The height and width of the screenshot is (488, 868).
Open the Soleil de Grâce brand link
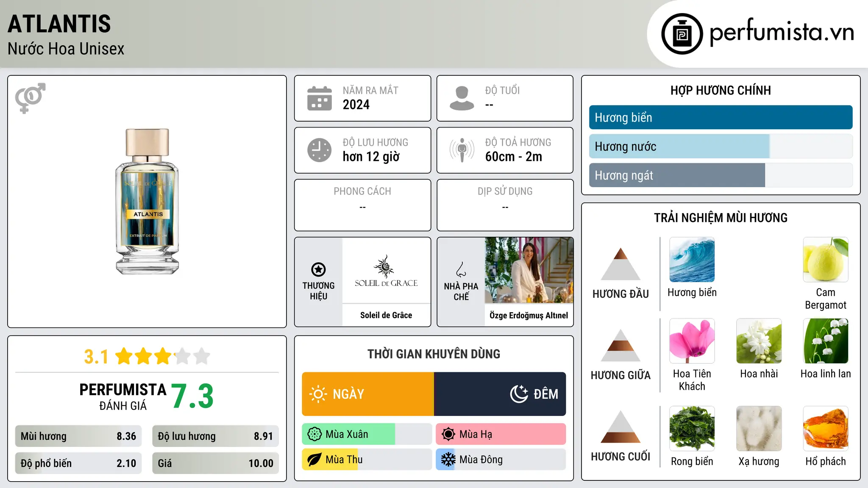(386, 315)
